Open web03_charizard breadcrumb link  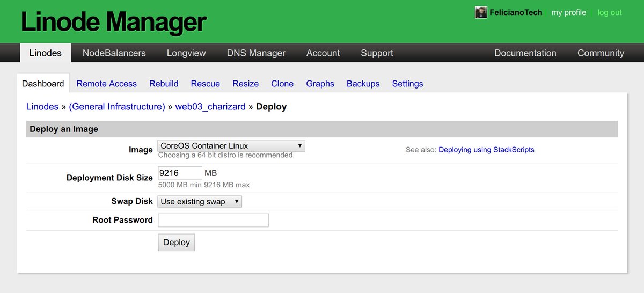coord(210,107)
